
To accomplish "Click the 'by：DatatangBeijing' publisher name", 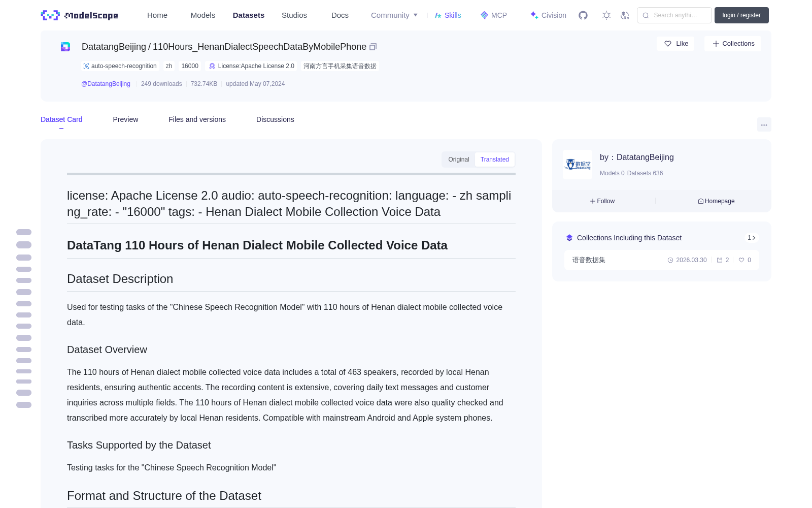I will (x=637, y=157).
